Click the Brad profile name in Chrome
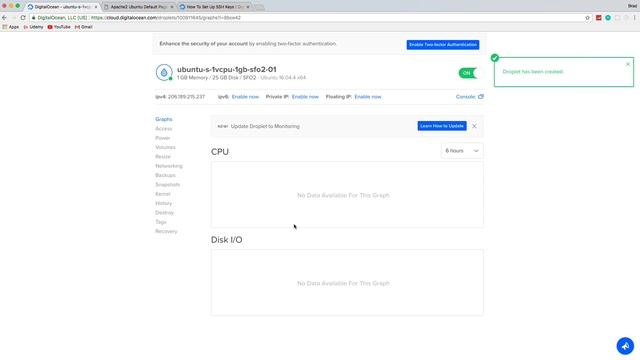The image size is (640, 360). click(632, 6)
